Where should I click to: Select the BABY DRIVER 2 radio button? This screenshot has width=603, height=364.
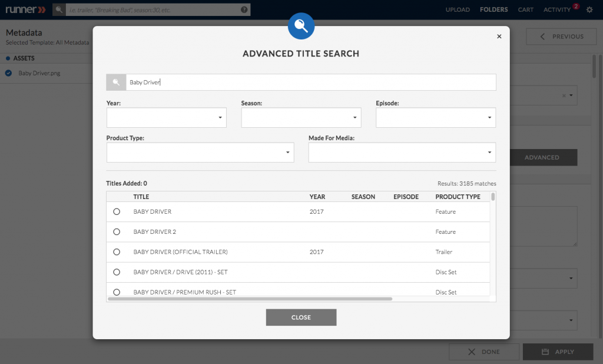[117, 231]
